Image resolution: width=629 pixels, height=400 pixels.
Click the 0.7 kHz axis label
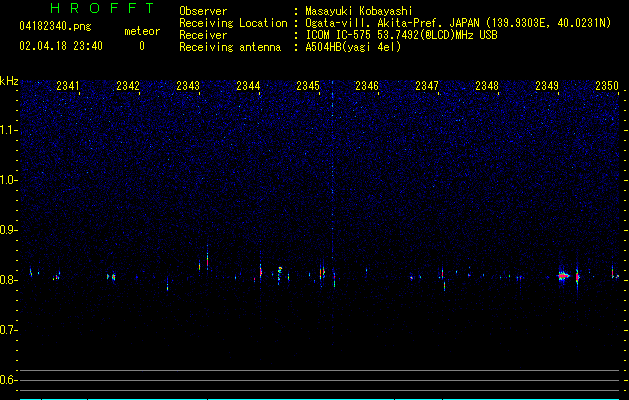coord(9,330)
